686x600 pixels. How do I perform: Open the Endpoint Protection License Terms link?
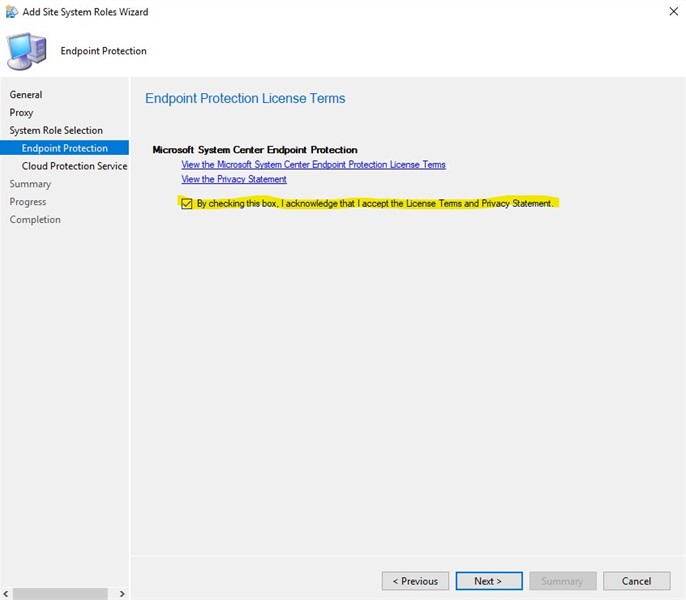[x=313, y=165]
